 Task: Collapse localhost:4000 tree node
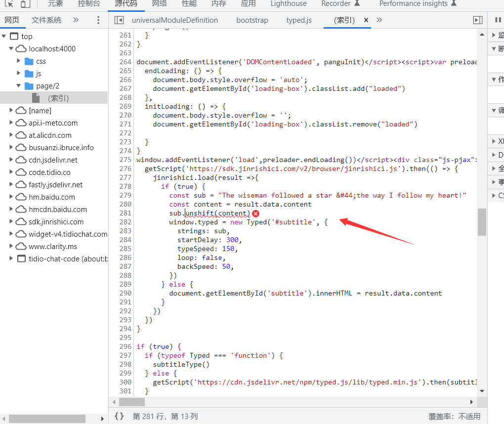[11, 48]
